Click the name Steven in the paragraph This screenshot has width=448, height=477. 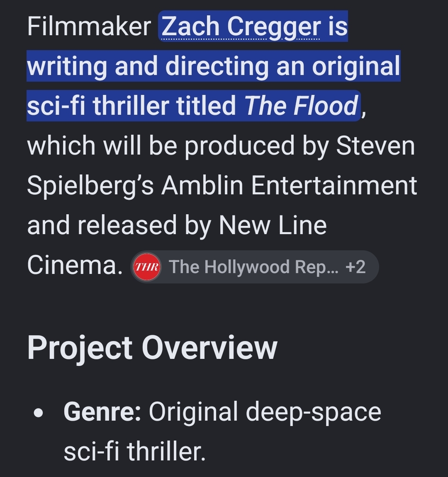(375, 146)
